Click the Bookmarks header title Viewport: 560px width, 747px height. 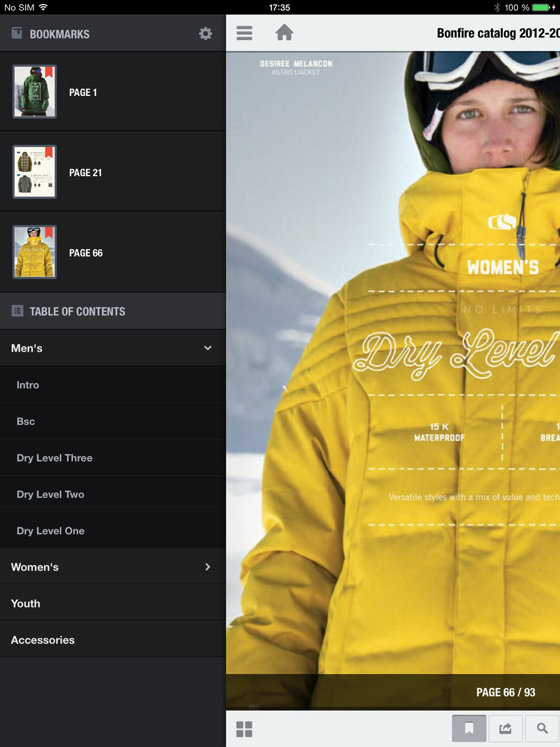pos(60,34)
